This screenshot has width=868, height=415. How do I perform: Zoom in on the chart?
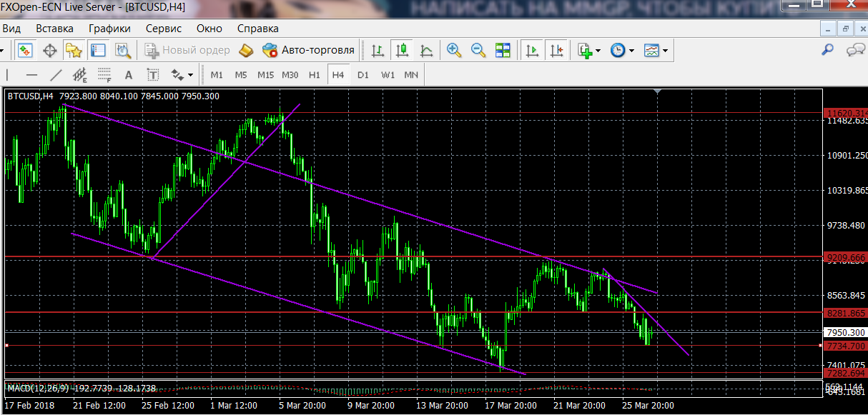pyautogui.click(x=453, y=50)
